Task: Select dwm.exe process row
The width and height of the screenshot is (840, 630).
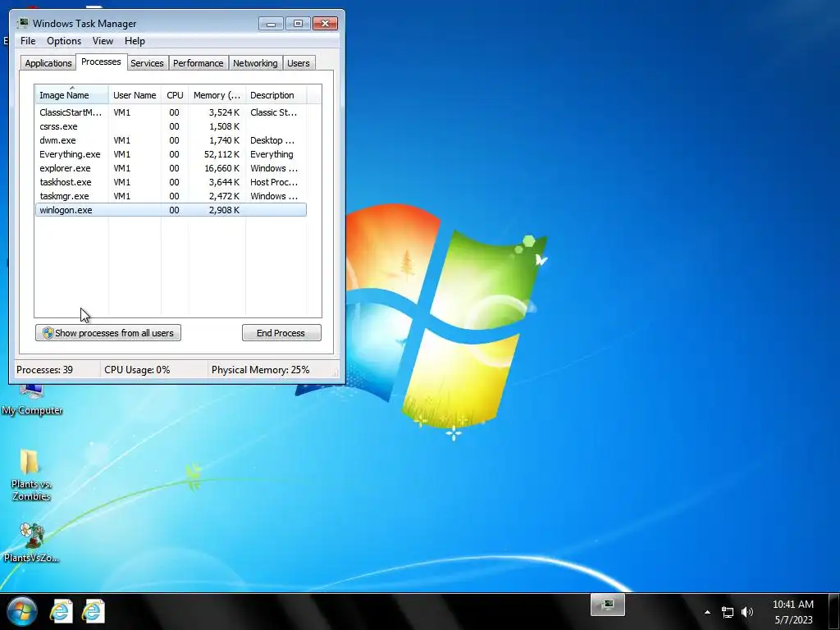Action: click(171, 140)
